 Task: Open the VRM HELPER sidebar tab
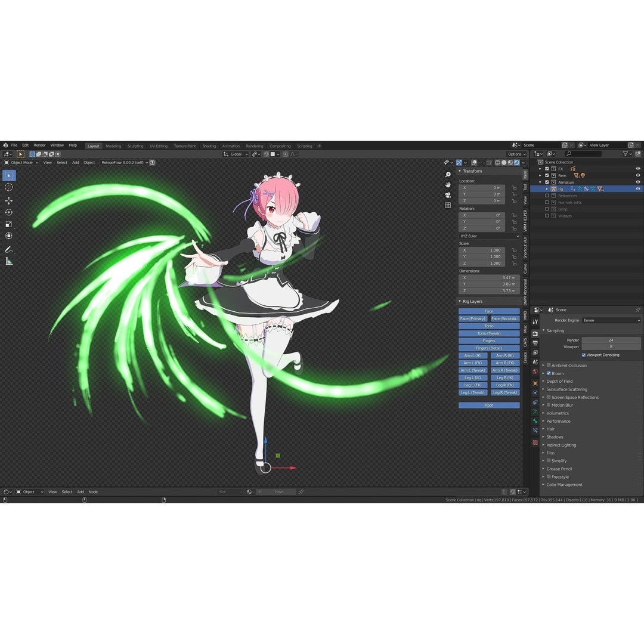coord(525,221)
